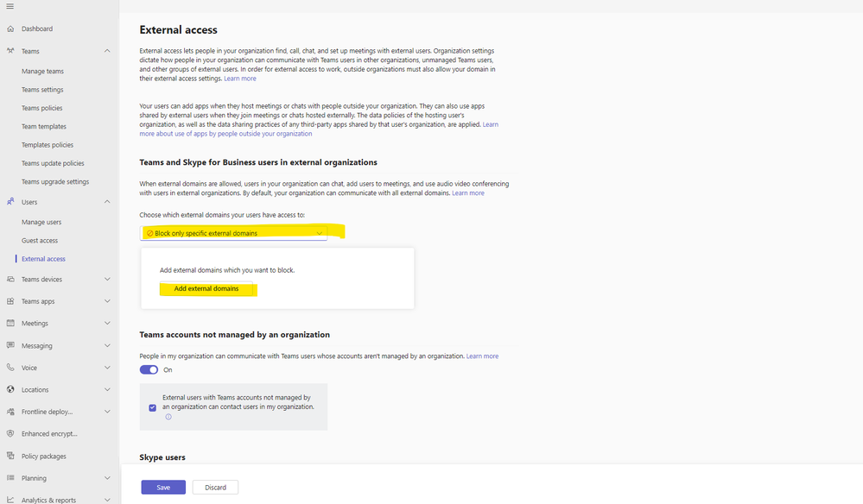Click the Frontline deployment icon
863x504 pixels.
10,411
